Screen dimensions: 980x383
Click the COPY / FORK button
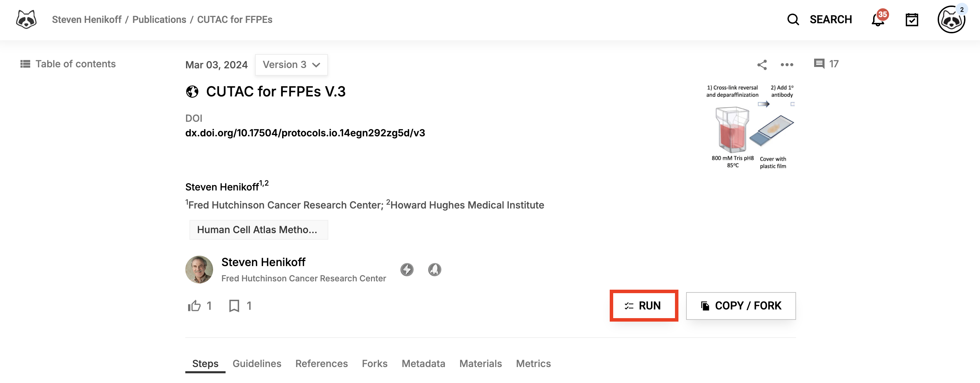pos(740,305)
